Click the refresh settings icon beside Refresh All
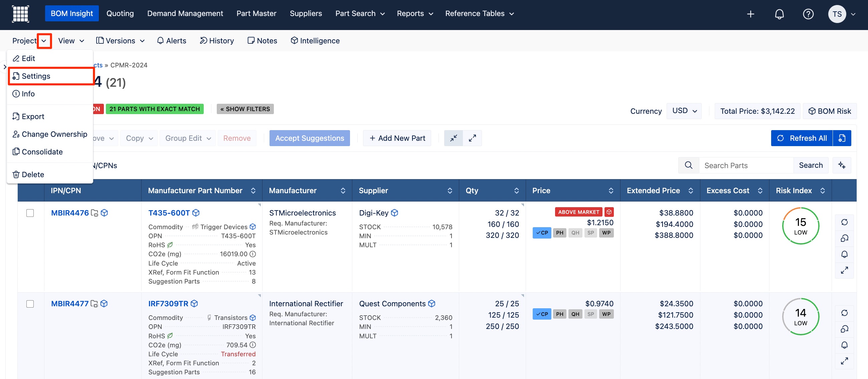The image size is (868, 379). pos(842,138)
